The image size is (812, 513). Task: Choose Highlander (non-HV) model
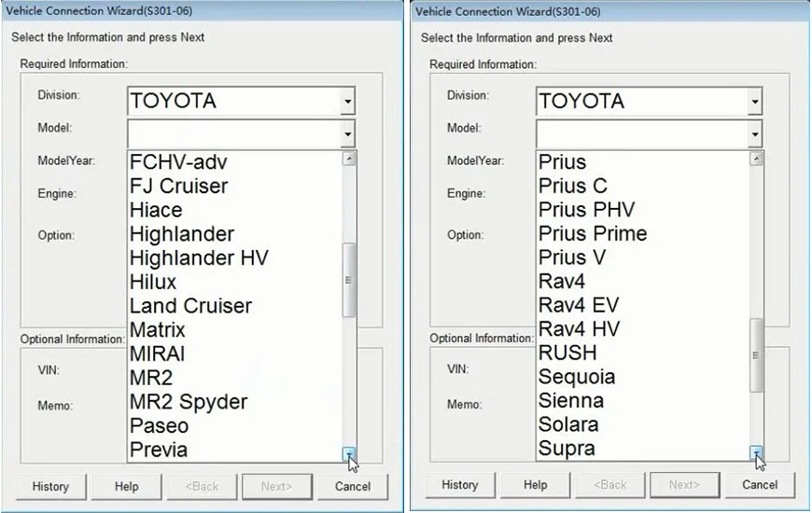pos(234,234)
